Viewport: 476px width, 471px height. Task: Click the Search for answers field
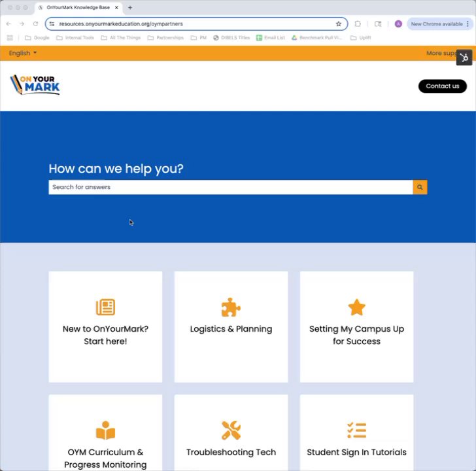tap(230, 187)
